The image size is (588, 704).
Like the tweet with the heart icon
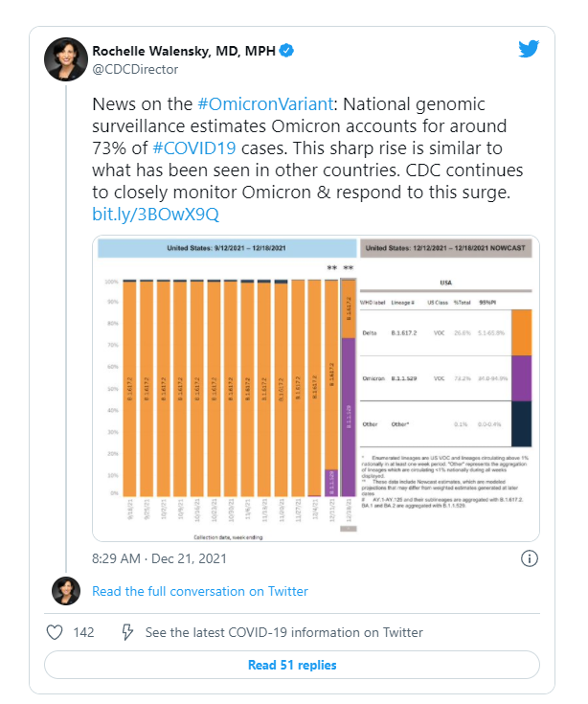(x=55, y=632)
